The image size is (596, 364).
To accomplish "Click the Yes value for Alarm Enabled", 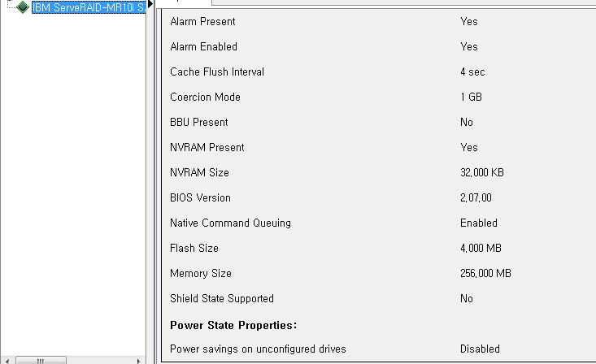I will [x=468, y=47].
